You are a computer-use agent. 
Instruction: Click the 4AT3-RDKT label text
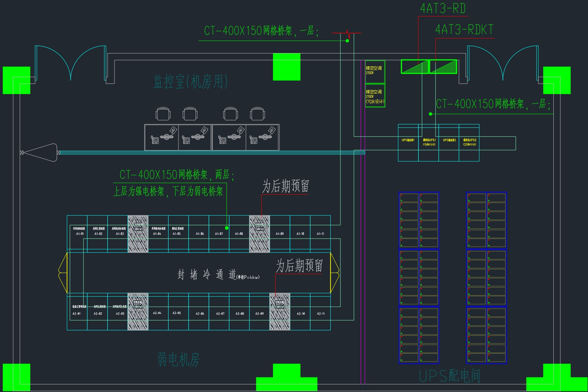(464, 30)
